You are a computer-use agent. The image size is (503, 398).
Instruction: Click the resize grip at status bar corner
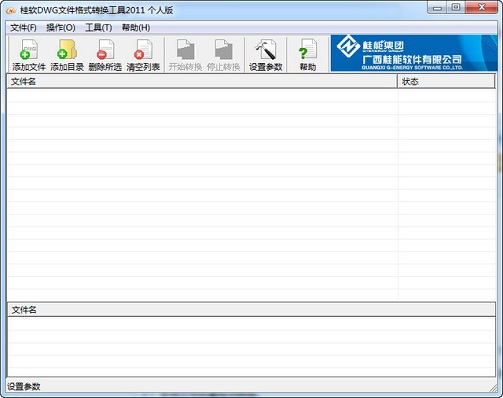click(x=493, y=388)
